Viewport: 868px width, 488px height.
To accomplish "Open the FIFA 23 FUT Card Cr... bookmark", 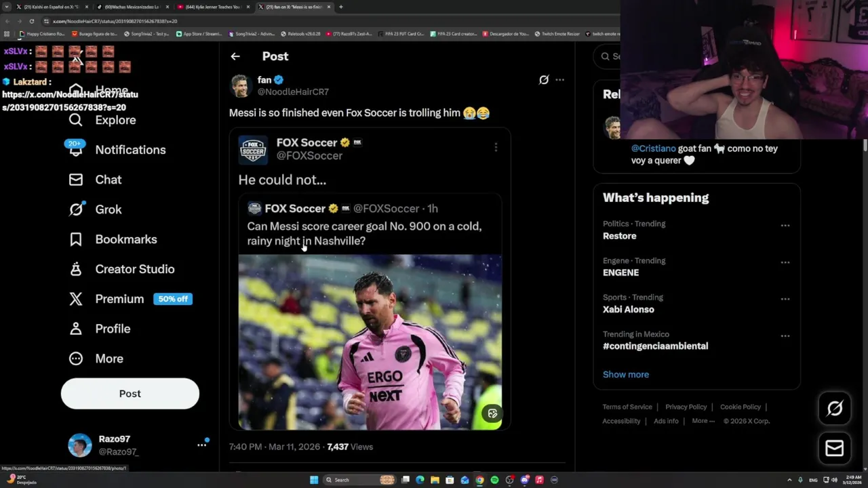I will pyautogui.click(x=401, y=33).
